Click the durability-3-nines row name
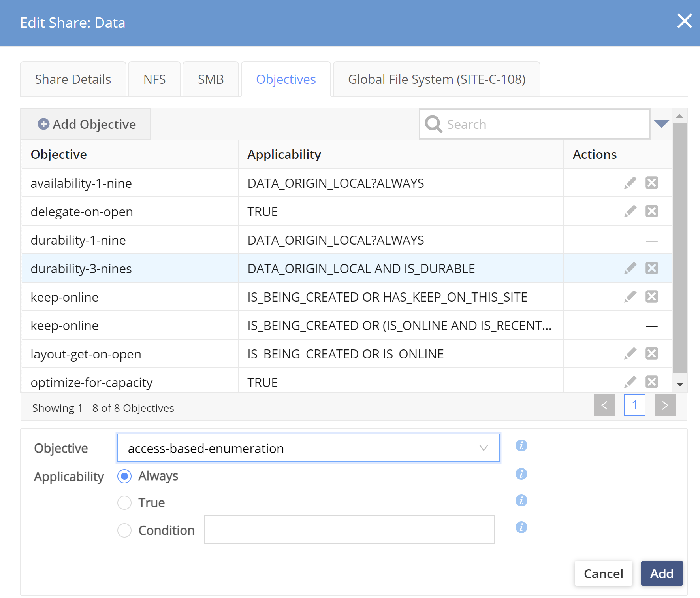Image resolution: width=700 pixels, height=598 pixels. 81,269
